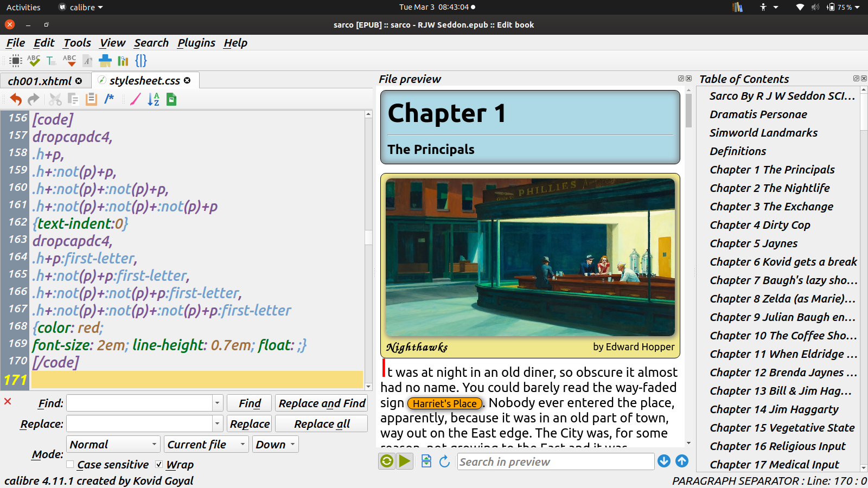Image resolution: width=868 pixels, height=488 pixels.
Task: Open the Plugins menu
Action: tap(196, 43)
